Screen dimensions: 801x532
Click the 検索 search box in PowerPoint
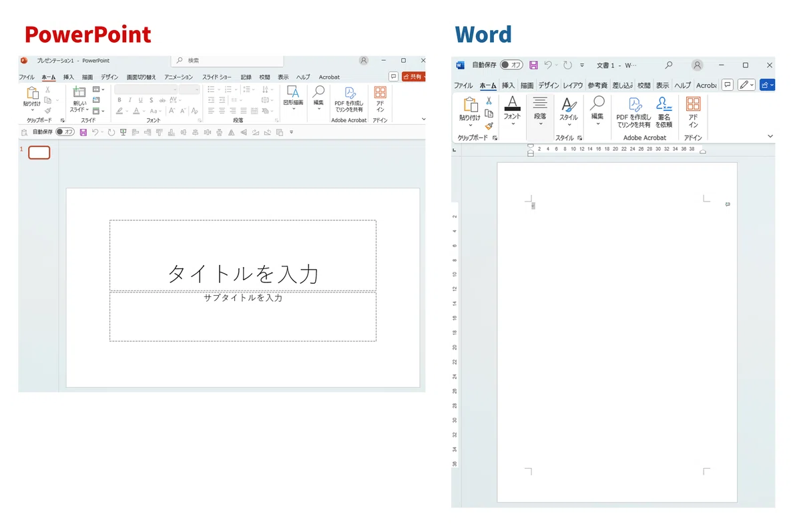227,60
